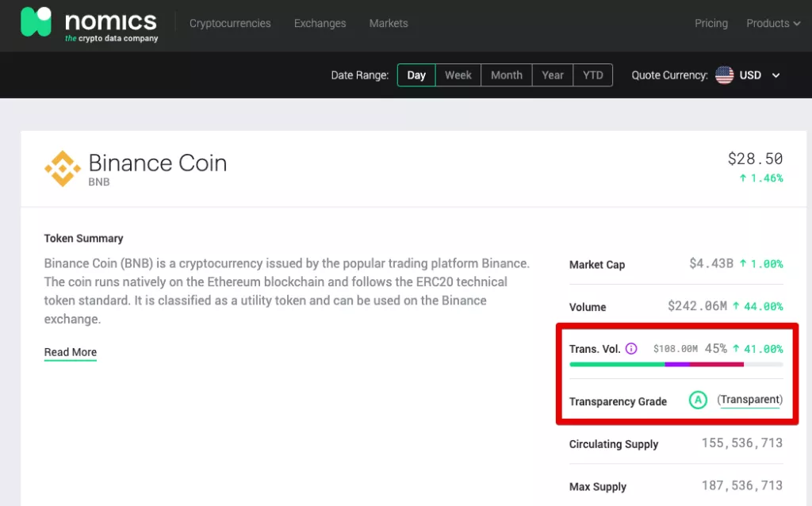Click the Circulating Supply label
Viewport: 812px width, 506px height.
(x=614, y=444)
